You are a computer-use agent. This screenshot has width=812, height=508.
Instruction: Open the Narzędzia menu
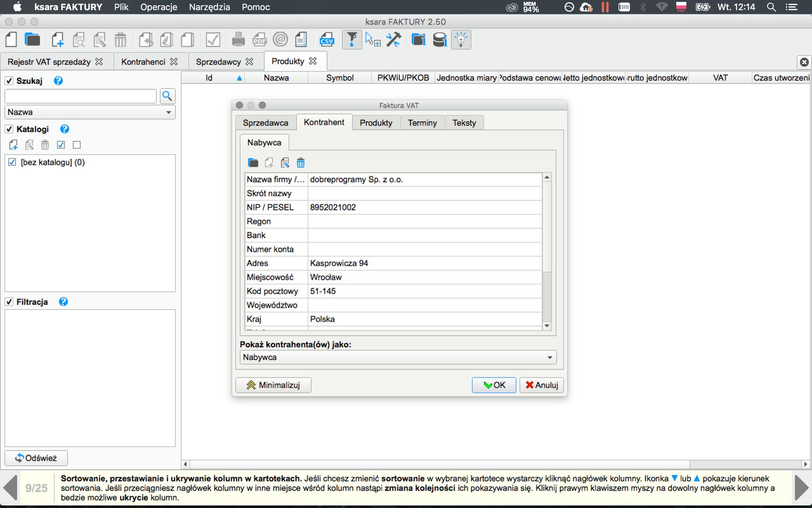tap(210, 7)
